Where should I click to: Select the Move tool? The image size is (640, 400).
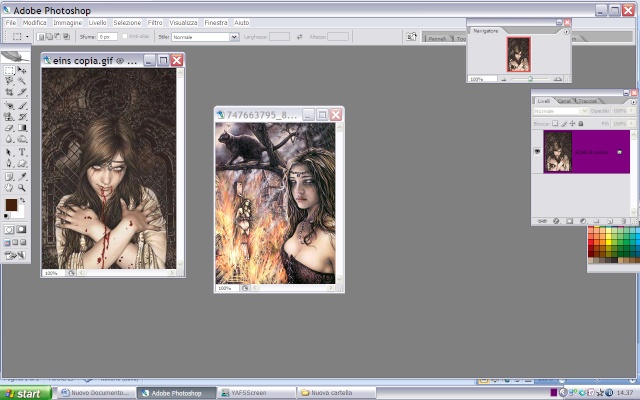tap(22, 70)
